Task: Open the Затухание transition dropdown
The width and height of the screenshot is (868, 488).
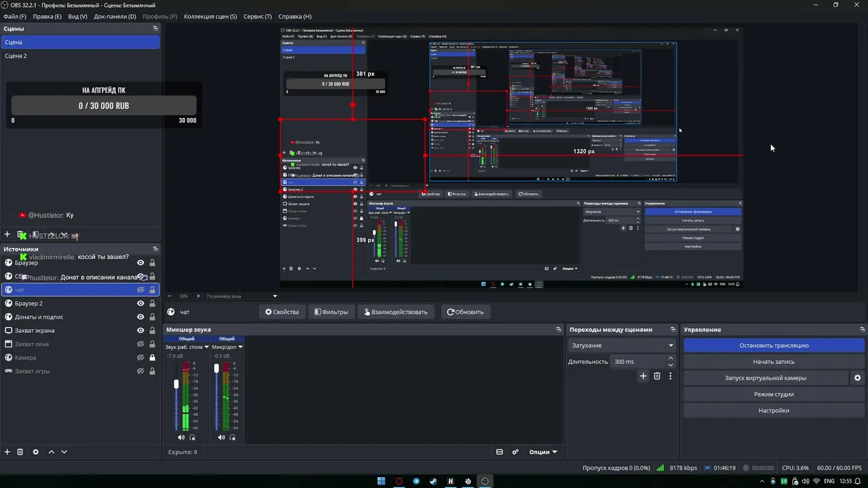Action: click(x=623, y=346)
